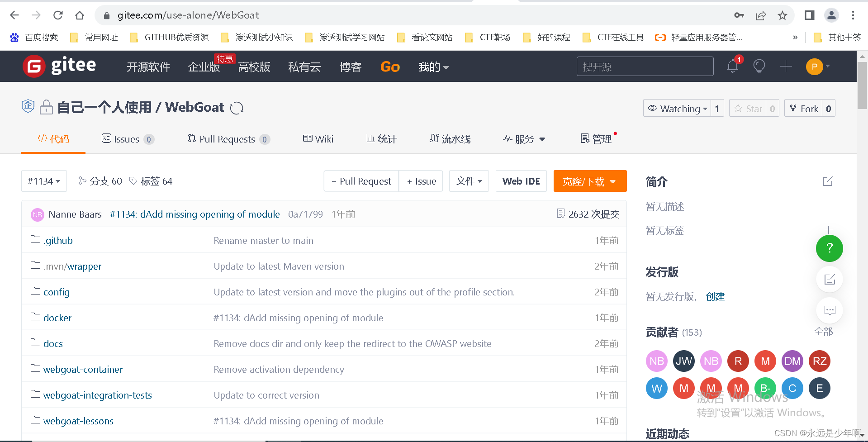Open the RZ contributor avatar
Viewport: 868px width, 442px height.
point(820,361)
